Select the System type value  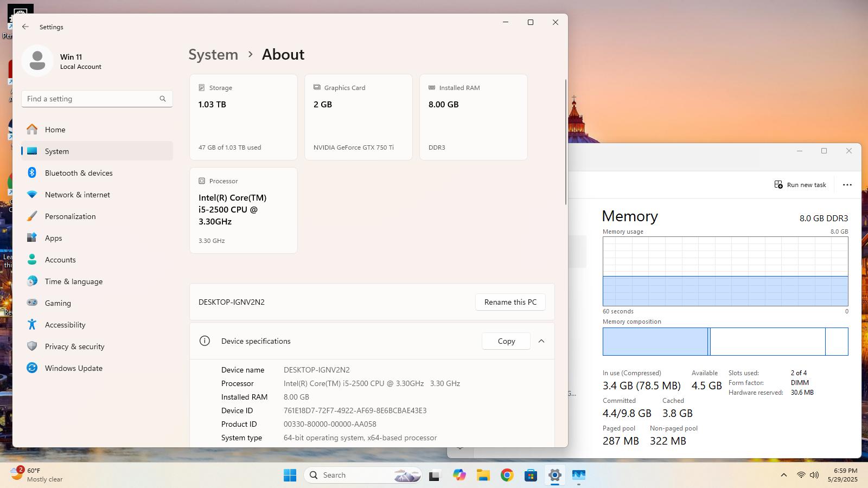[360, 438]
